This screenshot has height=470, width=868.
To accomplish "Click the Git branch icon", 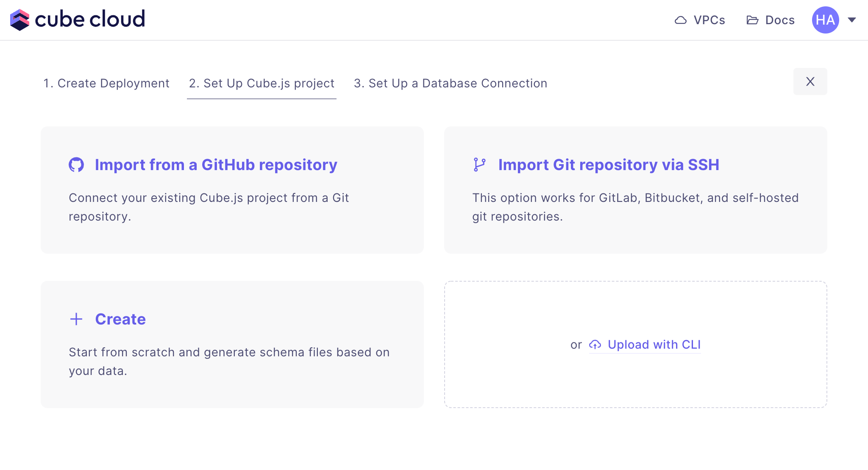I will pyautogui.click(x=479, y=165).
